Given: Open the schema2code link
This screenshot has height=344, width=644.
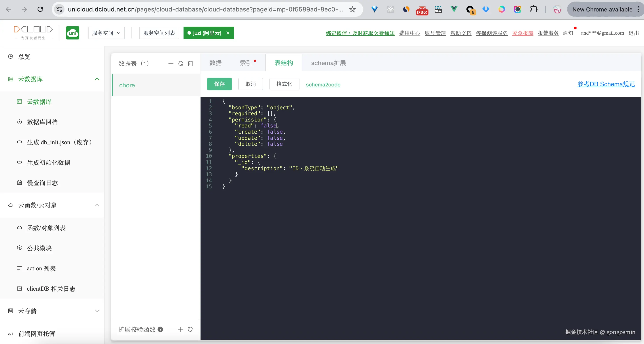Looking at the screenshot, I should 323,85.
